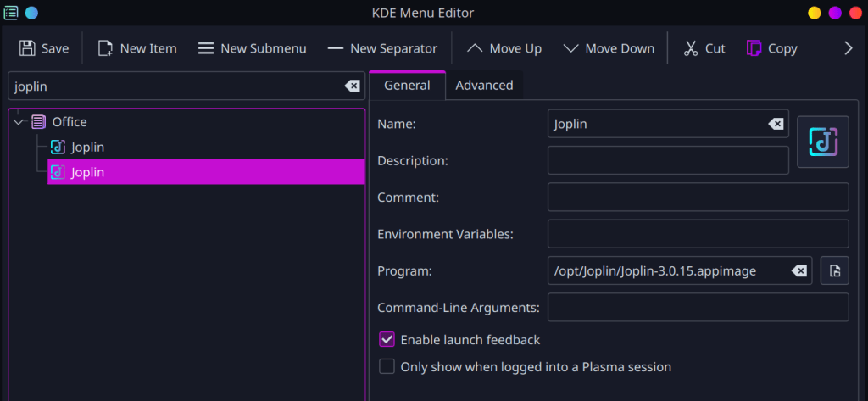Screen dimensions: 868x401
Task: Click into the Description input field
Action: coord(668,160)
